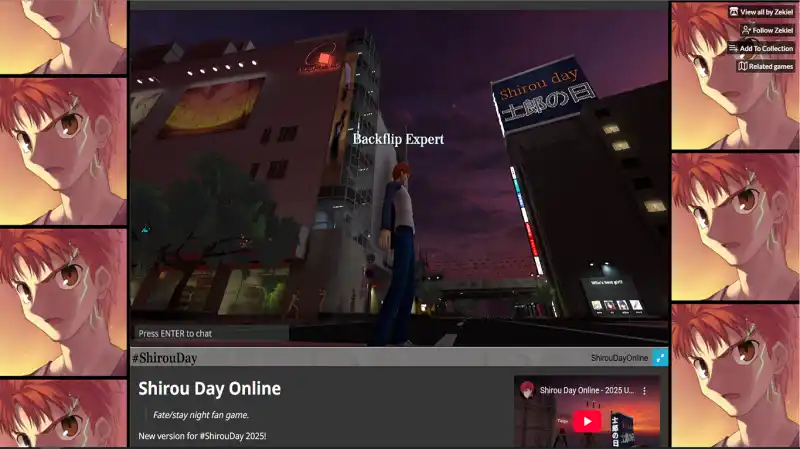This screenshot has width=800, height=449.
Task: Click the Fate/stay night fan game subtitle
Action: 201,415
